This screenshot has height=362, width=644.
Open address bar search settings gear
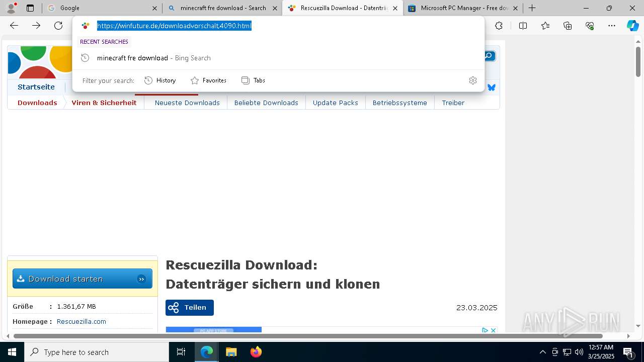[473, 80]
